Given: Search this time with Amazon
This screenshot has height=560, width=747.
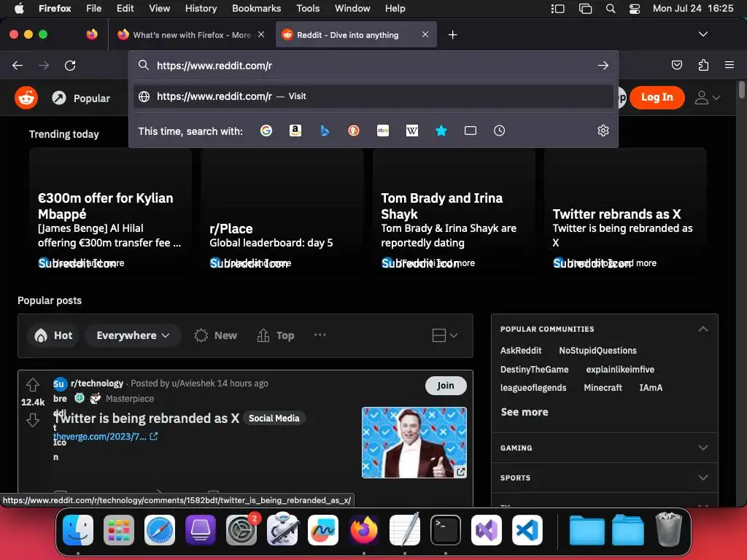Looking at the screenshot, I should [295, 131].
